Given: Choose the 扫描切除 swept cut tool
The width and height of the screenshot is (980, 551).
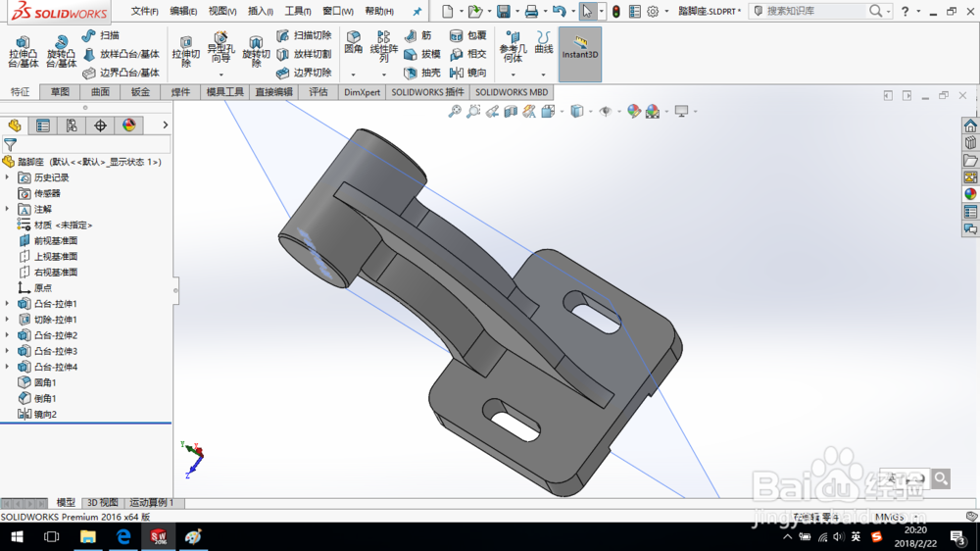Looking at the screenshot, I should 304,35.
